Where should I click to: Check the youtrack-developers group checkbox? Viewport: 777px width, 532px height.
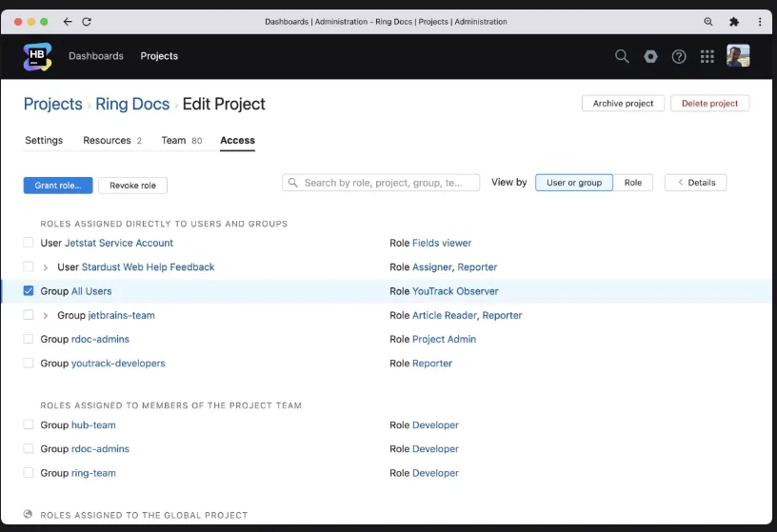(x=29, y=364)
